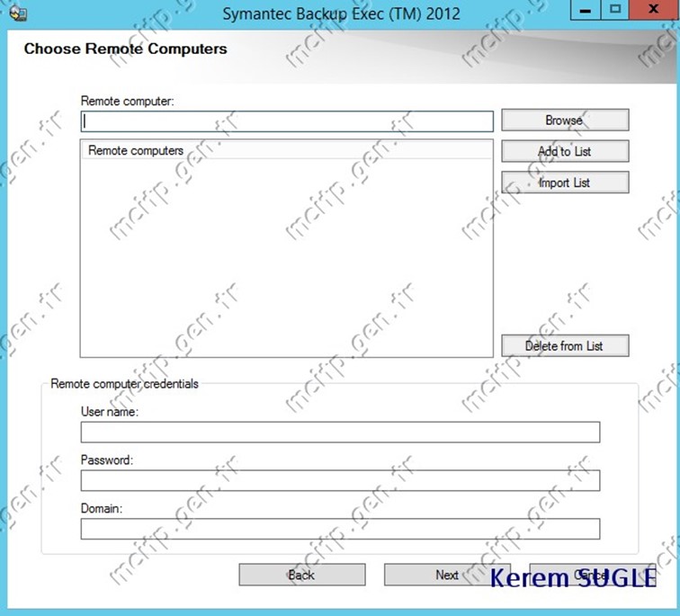Click the 'User name:' label

click(x=110, y=411)
